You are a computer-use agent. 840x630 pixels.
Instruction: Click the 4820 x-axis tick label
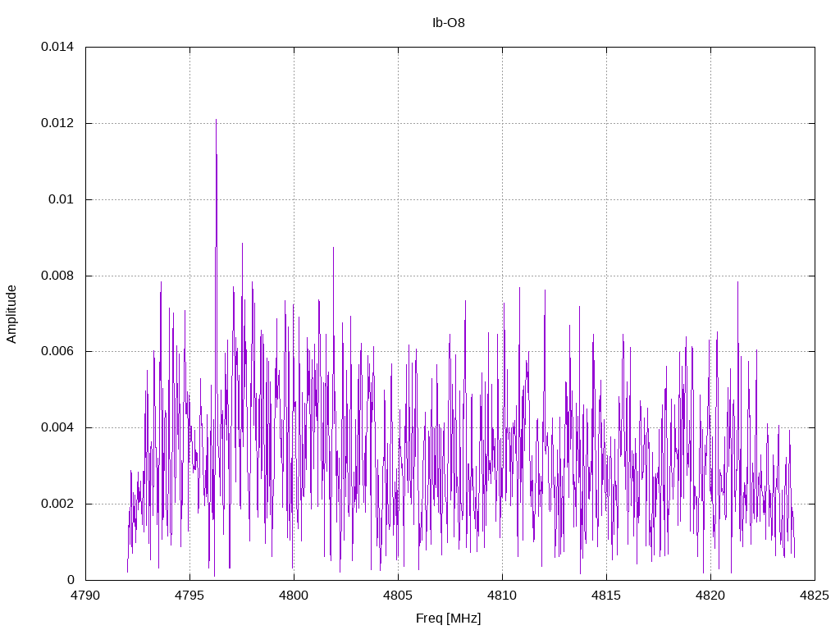coord(710,596)
